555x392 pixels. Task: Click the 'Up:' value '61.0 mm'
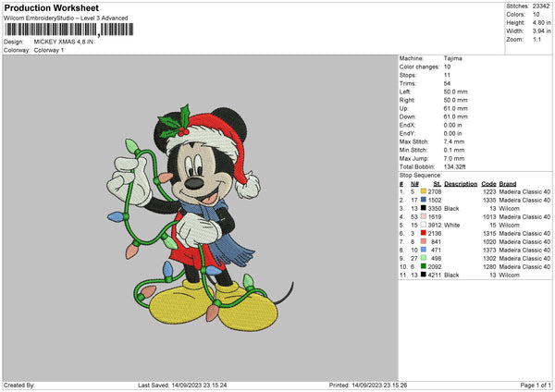point(455,108)
